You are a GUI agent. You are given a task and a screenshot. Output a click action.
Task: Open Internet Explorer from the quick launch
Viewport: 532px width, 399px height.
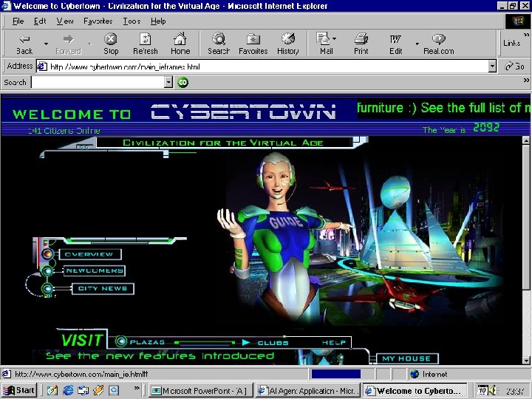[67, 390]
